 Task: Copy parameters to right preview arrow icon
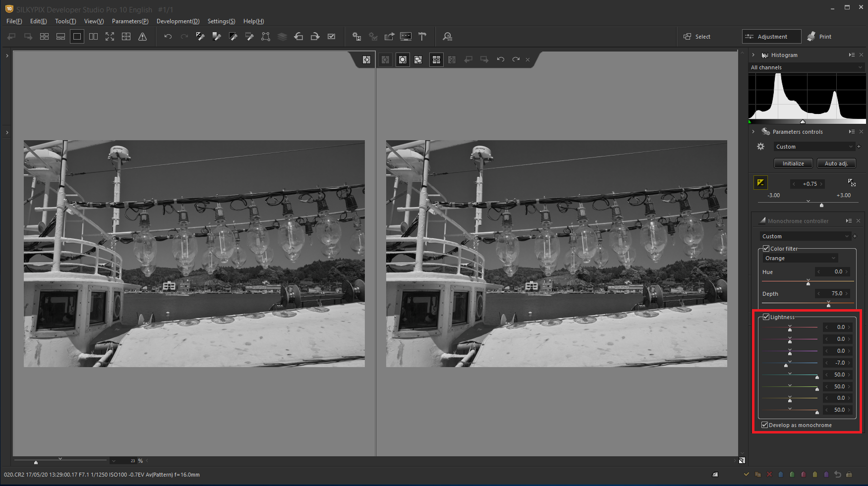click(366, 59)
